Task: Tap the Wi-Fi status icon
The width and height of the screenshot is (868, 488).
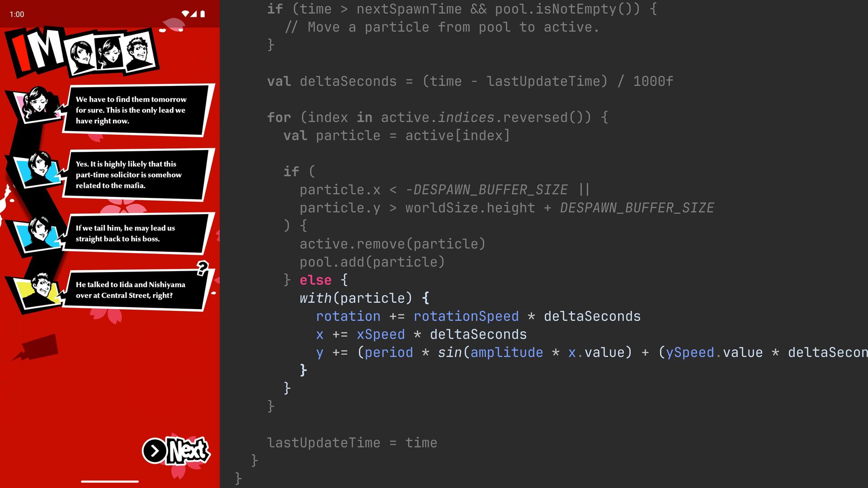Action: click(185, 14)
